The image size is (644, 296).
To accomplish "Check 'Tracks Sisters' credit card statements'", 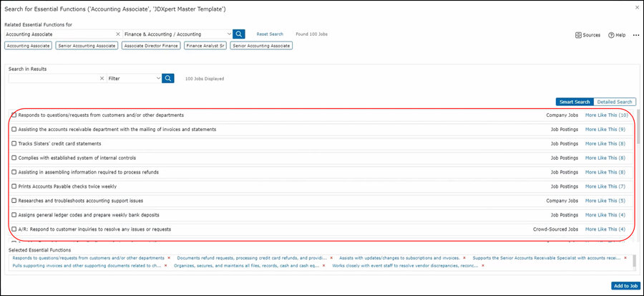I will pyautogui.click(x=14, y=143).
